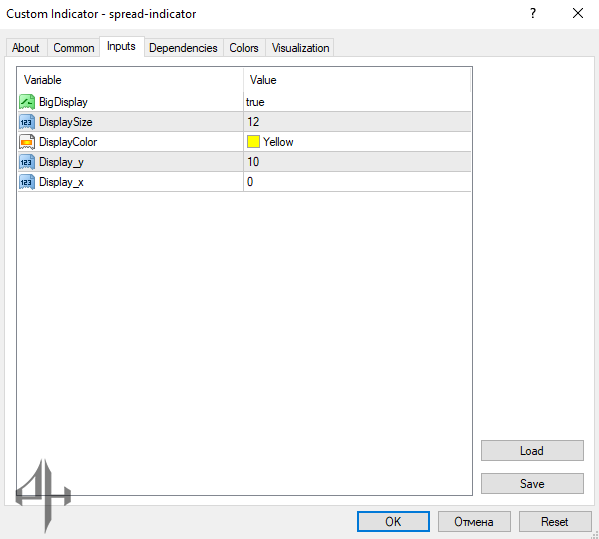
Task: Switch to the Visualization tab
Action: pyautogui.click(x=300, y=48)
